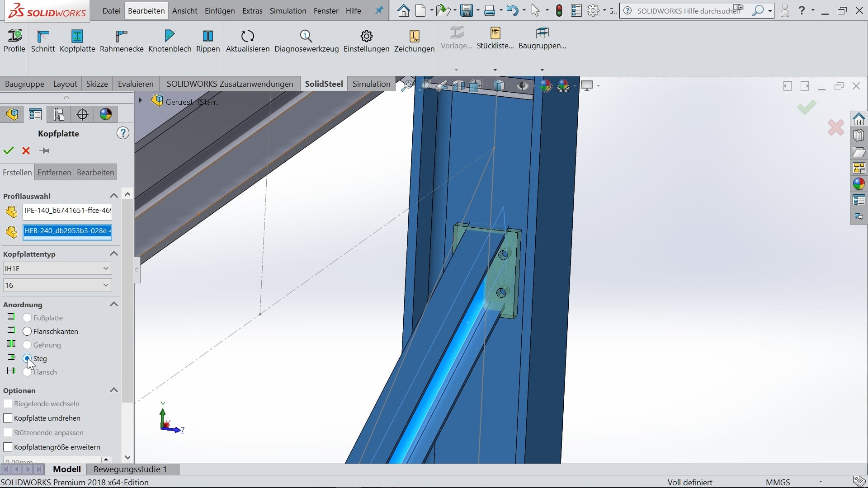Open Design Library in task pane
Viewport: 868px width, 488px height.
tap(859, 136)
